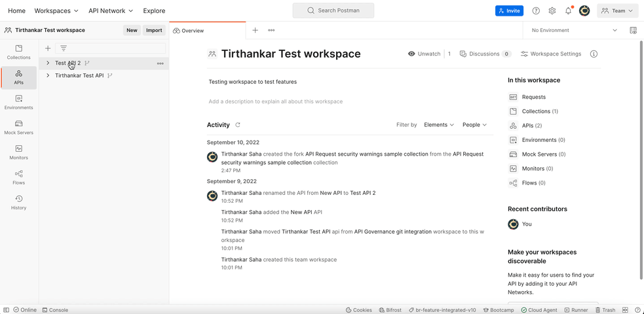Click the Import button
The height and width of the screenshot is (314, 644).
(x=154, y=30)
